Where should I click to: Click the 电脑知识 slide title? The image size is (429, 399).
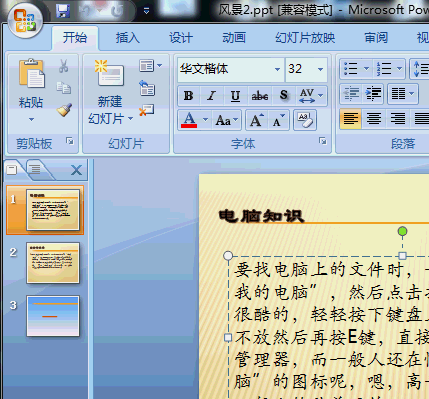[x=261, y=216]
